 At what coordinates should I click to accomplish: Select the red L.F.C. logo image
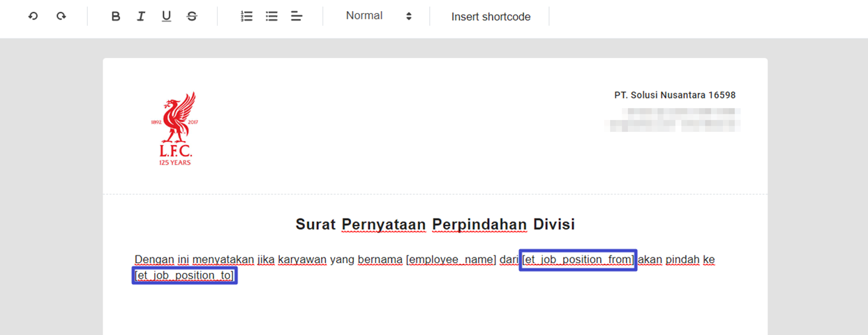(x=174, y=128)
